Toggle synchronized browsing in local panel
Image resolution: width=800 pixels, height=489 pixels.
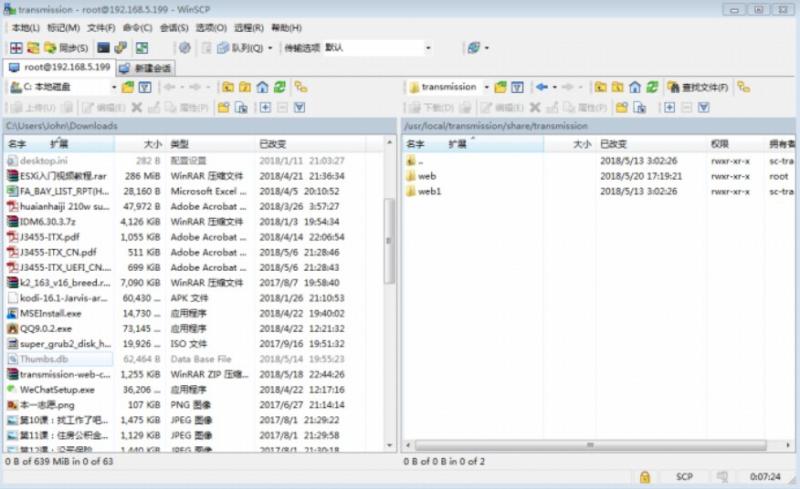point(301,87)
